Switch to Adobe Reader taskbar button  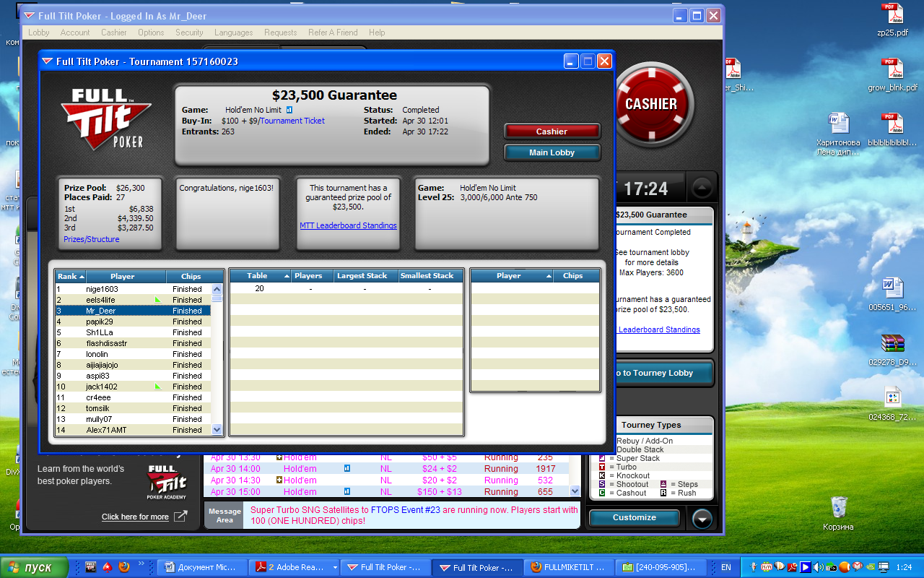(295, 567)
